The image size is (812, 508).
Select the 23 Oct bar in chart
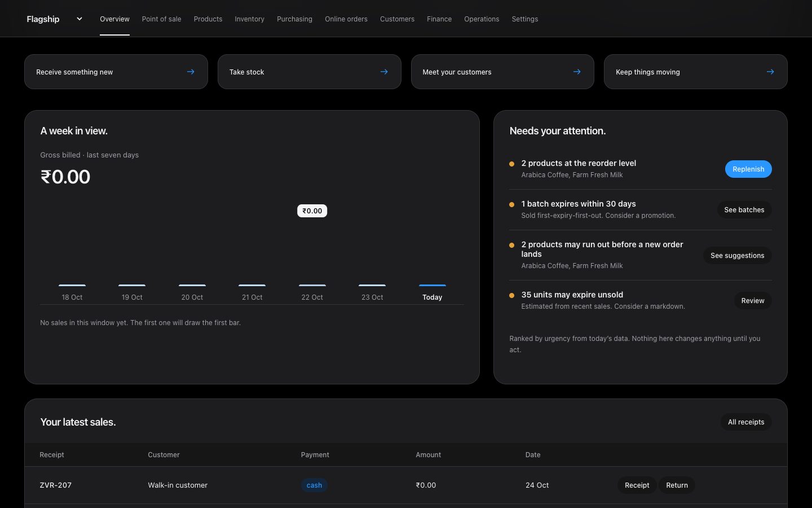372,285
